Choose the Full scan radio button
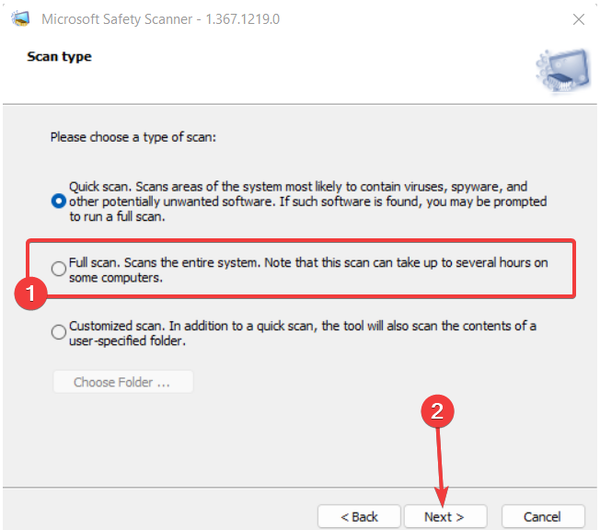The image size is (600, 530). pyautogui.click(x=59, y=268)
